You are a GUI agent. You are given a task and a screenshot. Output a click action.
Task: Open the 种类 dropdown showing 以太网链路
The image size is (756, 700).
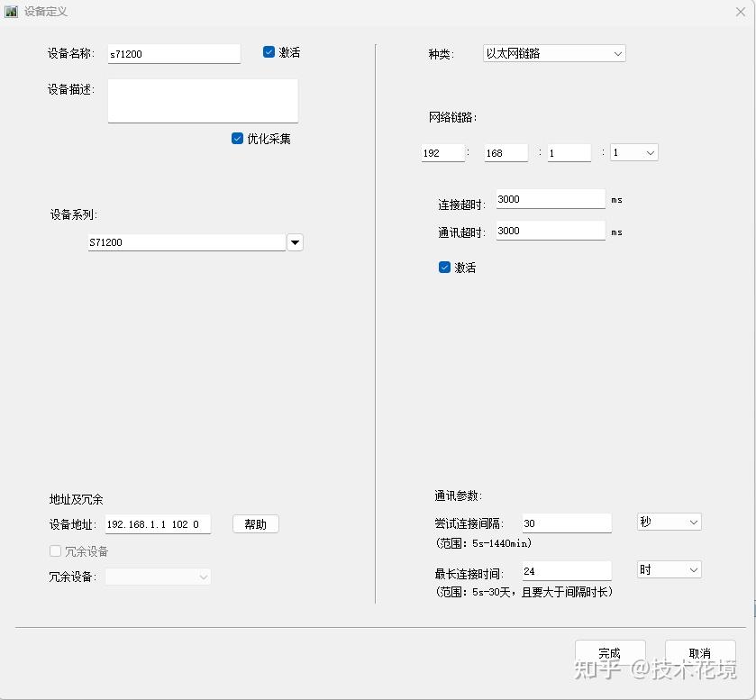pos(617,53)
